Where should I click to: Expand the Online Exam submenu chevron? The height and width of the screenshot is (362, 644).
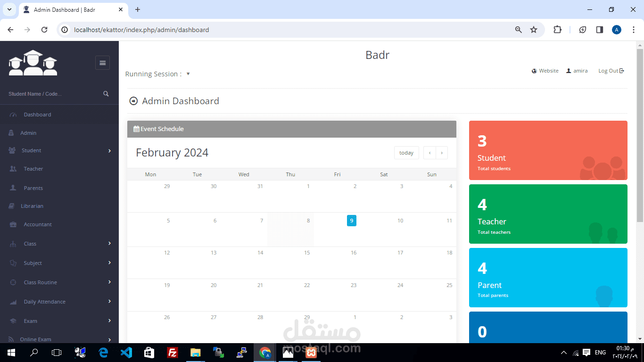109,339
